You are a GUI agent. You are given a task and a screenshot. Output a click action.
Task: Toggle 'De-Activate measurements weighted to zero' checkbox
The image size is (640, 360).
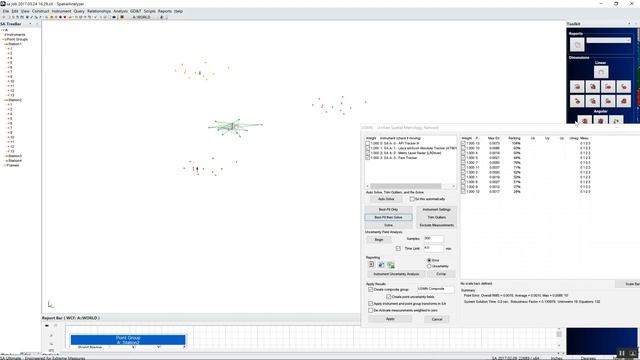tap(371, 310)
